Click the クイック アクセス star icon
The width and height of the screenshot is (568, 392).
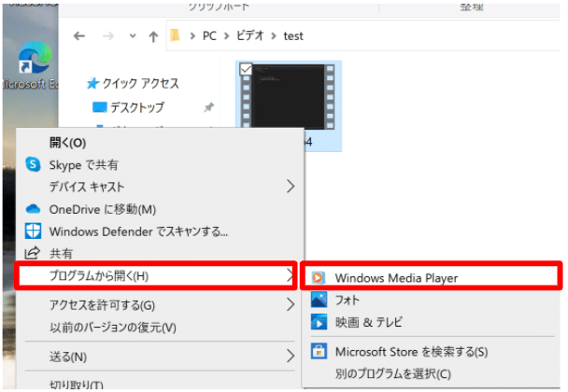click(x=92, y=83)
